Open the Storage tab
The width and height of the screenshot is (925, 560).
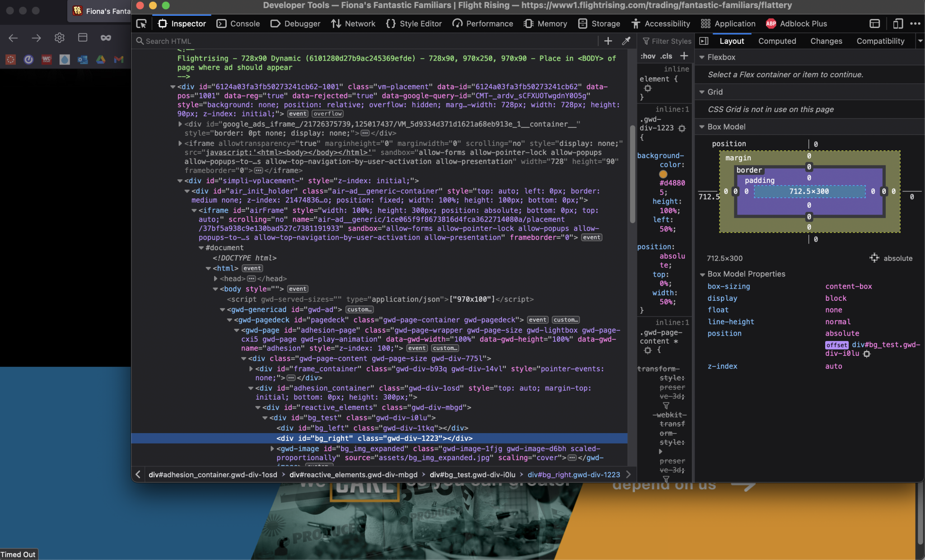[599, 23]
